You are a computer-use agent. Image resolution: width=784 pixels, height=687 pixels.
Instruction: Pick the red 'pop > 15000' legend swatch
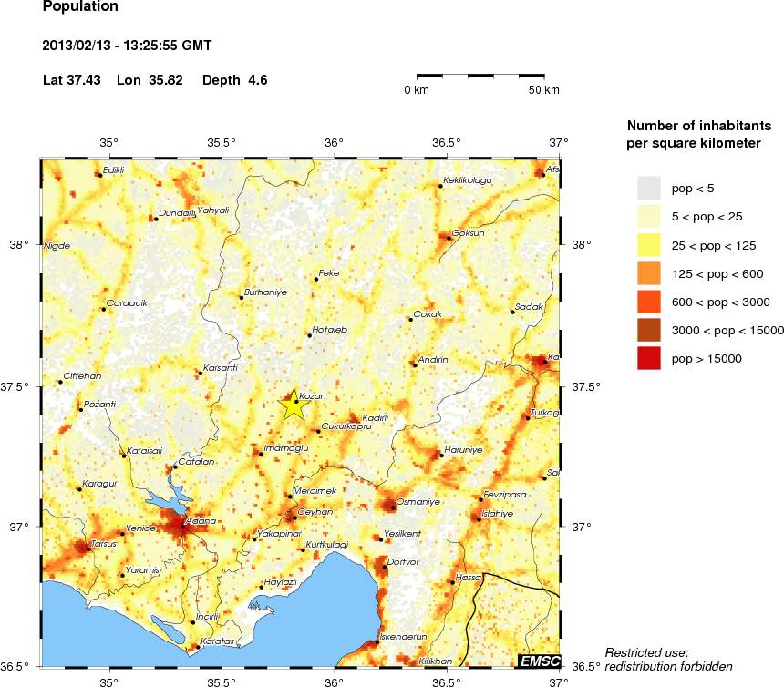[648, 359]
